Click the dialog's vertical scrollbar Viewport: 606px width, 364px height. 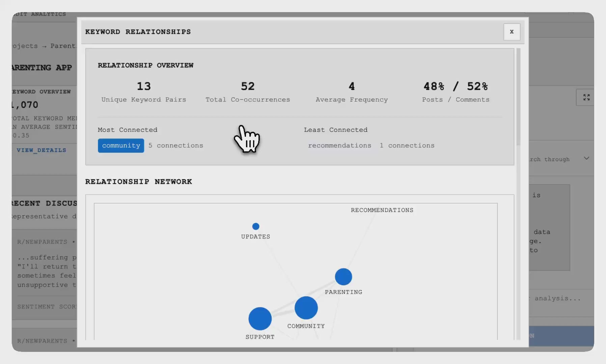pyautogui.click(x=518, y=98)
